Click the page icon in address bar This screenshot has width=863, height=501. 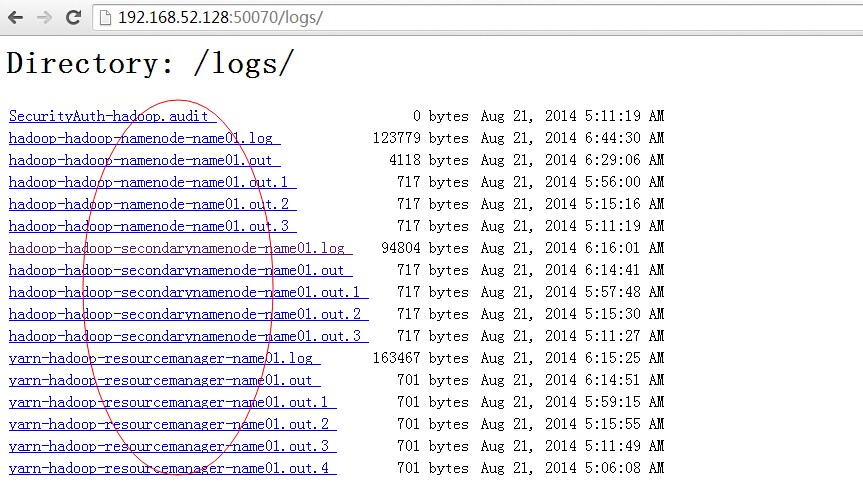pyautogui.click(x=106, y=18)
